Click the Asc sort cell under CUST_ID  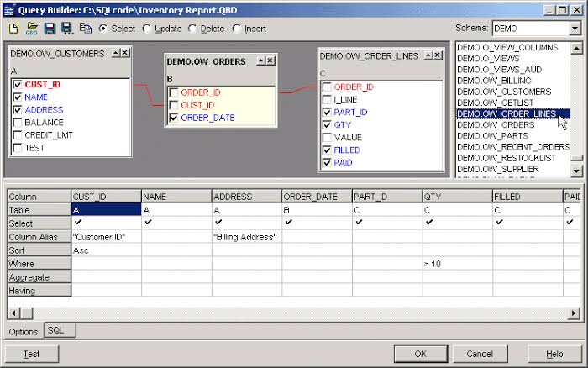tap(106, 250)
